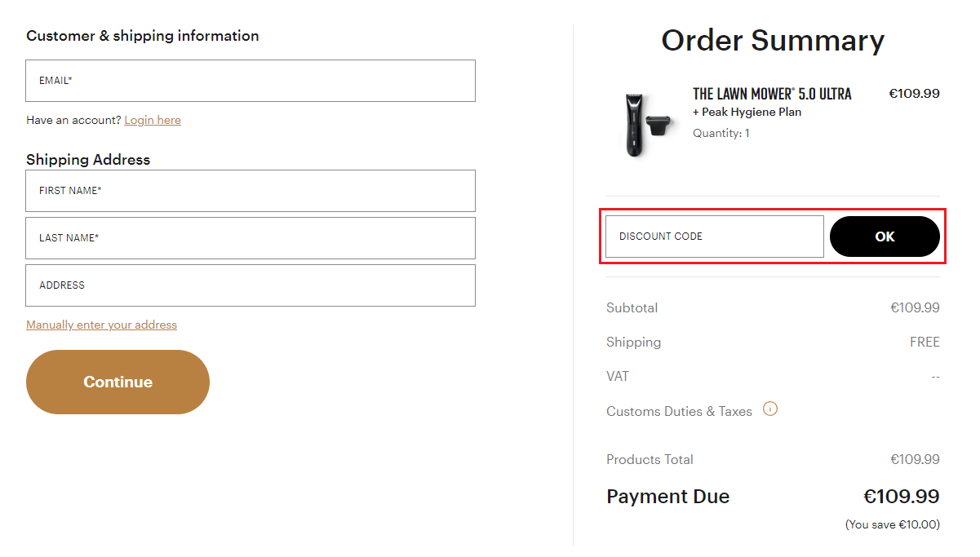Apply discount with the OK button
This screenshot has height=557, width=980.
click(885, 237)
